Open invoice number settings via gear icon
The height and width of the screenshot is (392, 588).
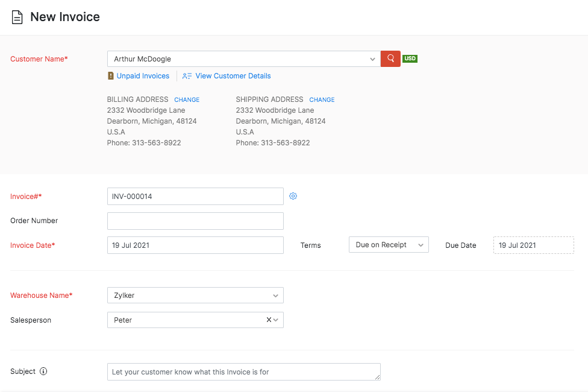(293, 196)
